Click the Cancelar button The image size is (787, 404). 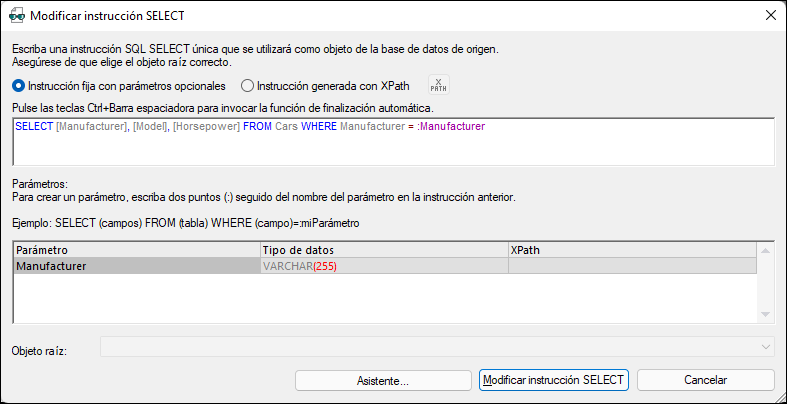706,380
